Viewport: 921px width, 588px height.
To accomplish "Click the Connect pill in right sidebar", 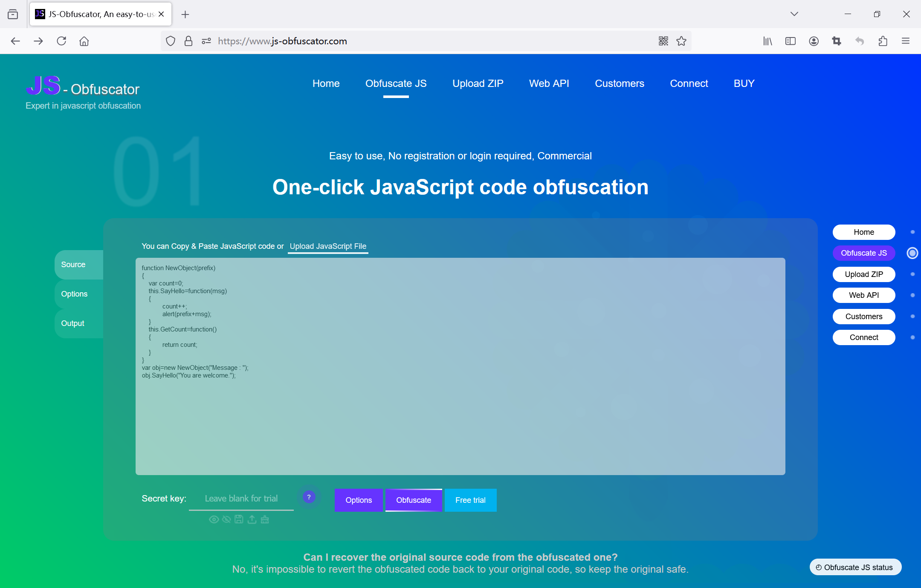I will coord(864,337).
